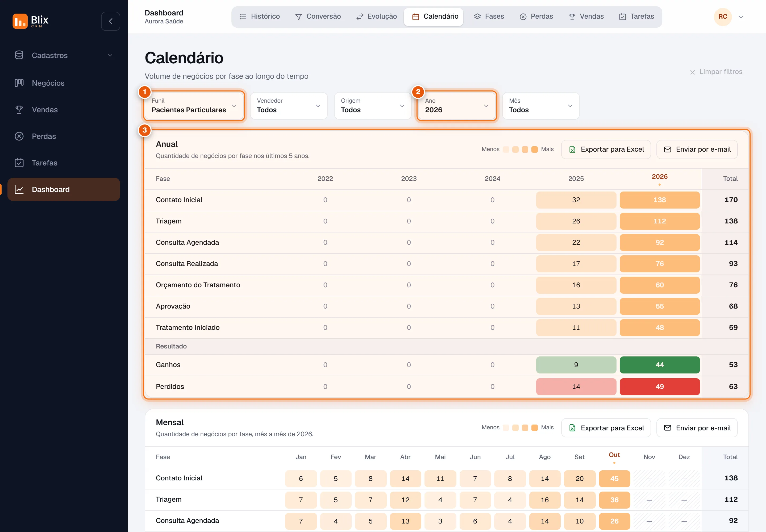Click the darkest Mensal legend swatch
766x532 pixels.
(x=534, y=428)
